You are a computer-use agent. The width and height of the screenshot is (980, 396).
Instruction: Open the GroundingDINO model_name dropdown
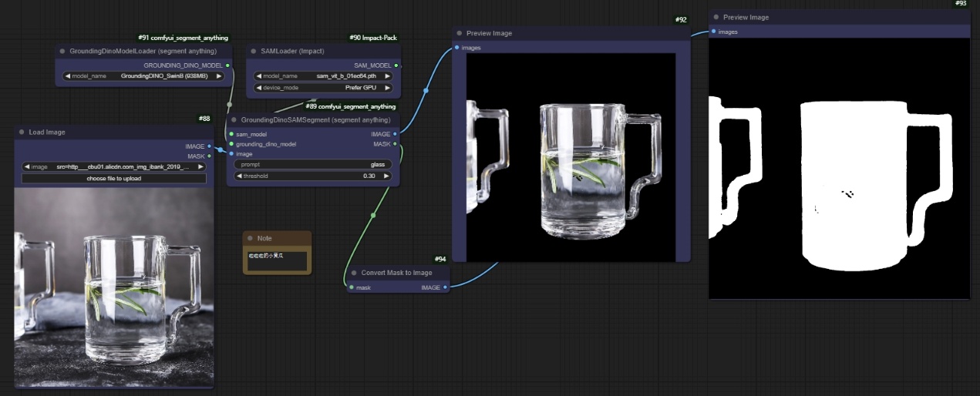[x=143, y=76]
